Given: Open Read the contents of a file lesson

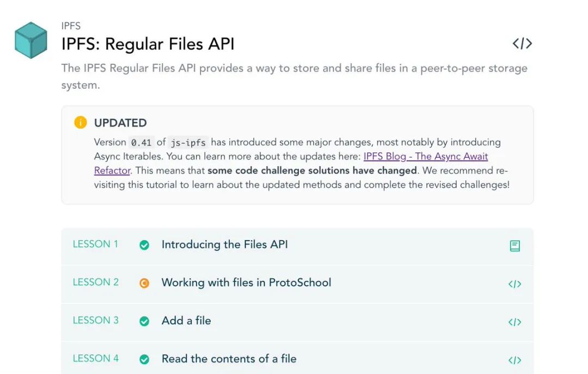Looking at the screenshot, I should coord(229,359).
